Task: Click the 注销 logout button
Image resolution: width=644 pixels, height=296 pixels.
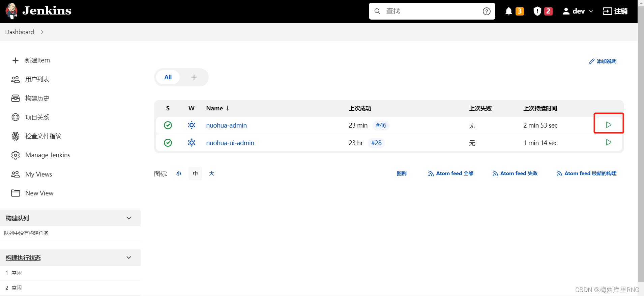Action: (x=615, y=11)
